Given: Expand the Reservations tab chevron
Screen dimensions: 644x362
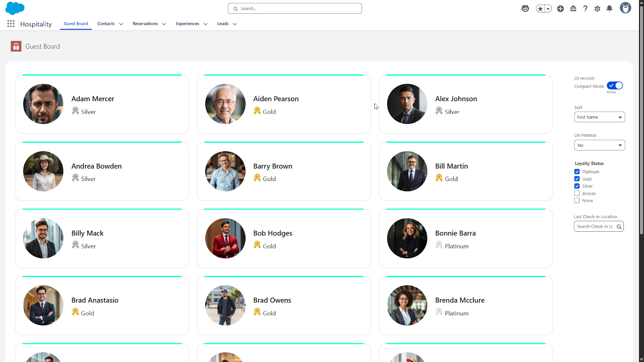Looking at the screenshot, I should click(164, 24).
